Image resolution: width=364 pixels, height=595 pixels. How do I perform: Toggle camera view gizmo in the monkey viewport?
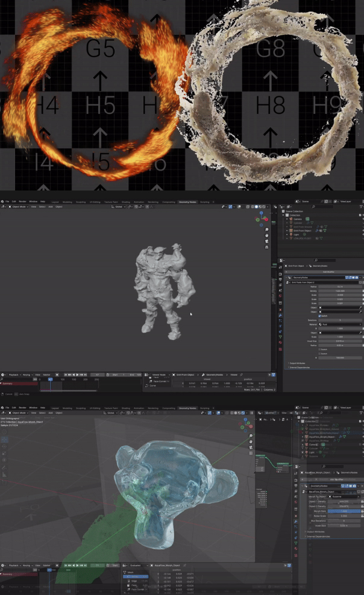point(251,448)
